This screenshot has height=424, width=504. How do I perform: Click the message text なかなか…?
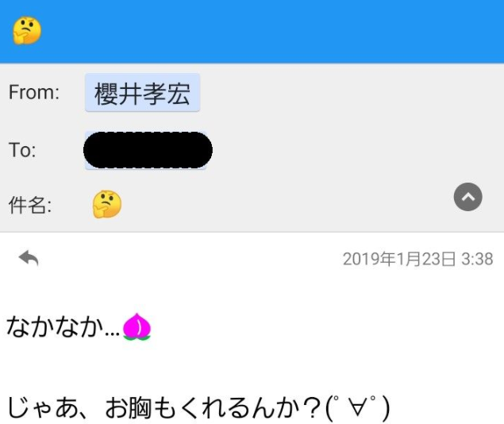click(x=63, y=326)
